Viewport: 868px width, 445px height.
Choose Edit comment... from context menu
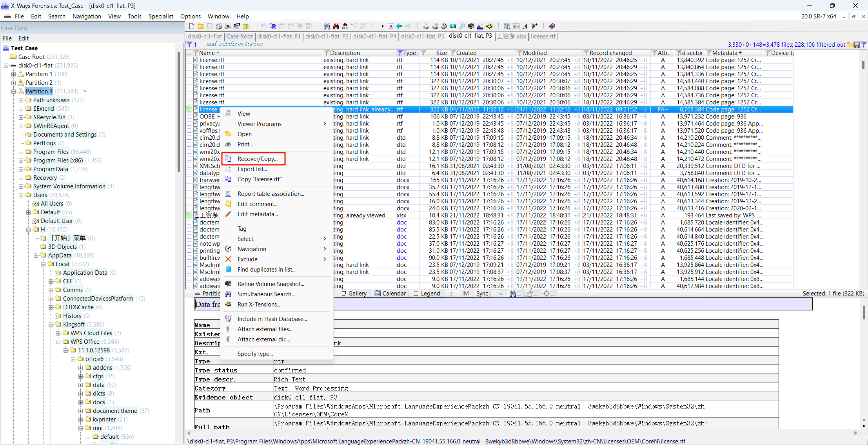(257, 204)
